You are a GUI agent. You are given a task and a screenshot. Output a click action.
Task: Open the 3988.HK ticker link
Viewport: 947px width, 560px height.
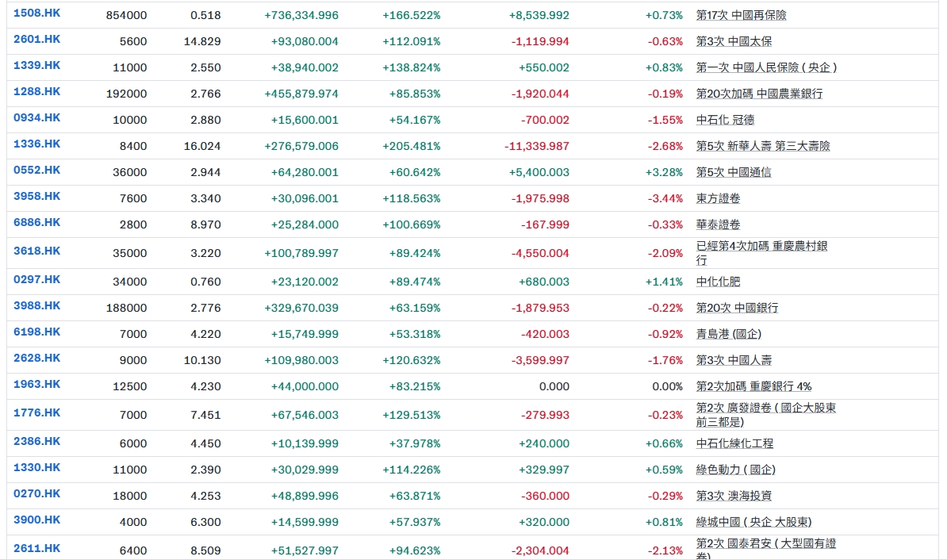36,305
